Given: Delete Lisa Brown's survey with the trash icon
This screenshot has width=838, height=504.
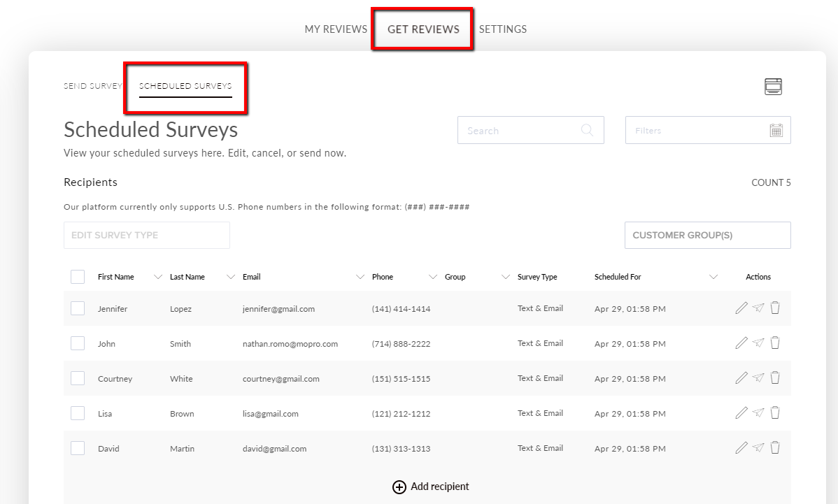Looking at the screenshot, I should 775,412.
